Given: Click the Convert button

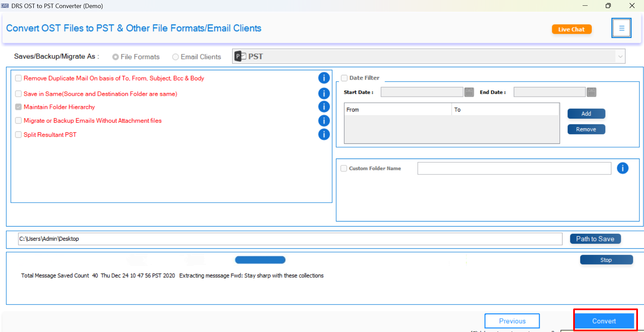Looking at the screenshot, I should tap(604, 321).
